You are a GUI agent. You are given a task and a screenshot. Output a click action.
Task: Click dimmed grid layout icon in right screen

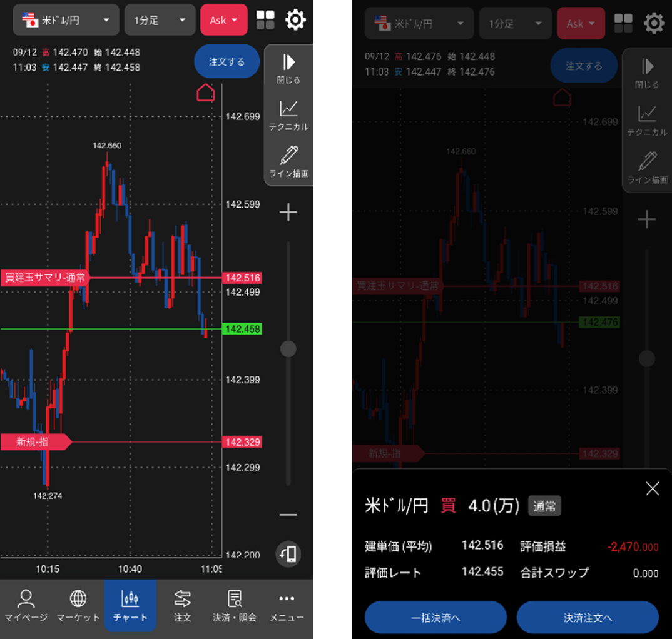[x=623, y=23]
